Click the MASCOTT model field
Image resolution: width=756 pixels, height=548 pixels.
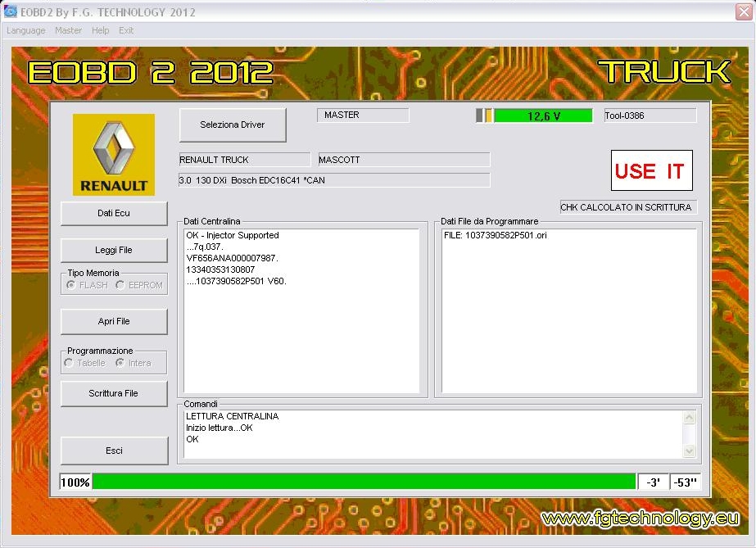click(x=404, y=160)
